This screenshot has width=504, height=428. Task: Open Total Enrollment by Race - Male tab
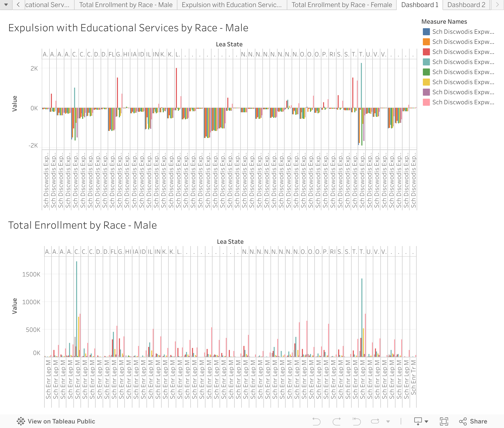(x=125, y=5)
